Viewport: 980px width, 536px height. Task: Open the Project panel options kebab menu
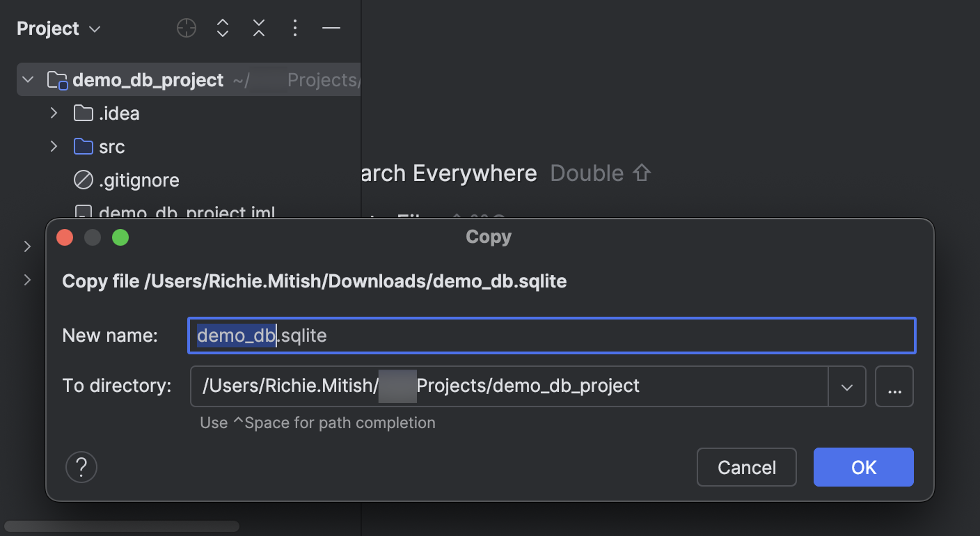294,28
